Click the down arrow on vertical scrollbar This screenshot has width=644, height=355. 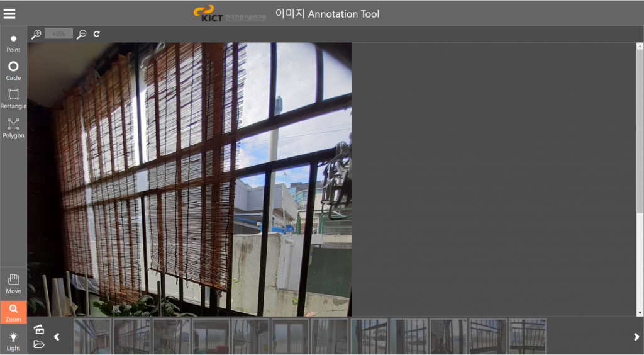point(640,313)
